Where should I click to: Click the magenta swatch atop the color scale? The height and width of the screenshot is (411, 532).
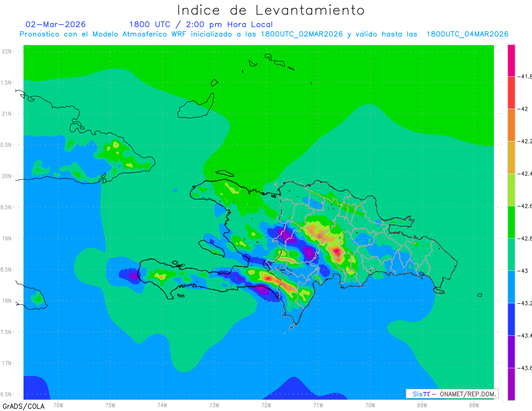tap(511, 60)
